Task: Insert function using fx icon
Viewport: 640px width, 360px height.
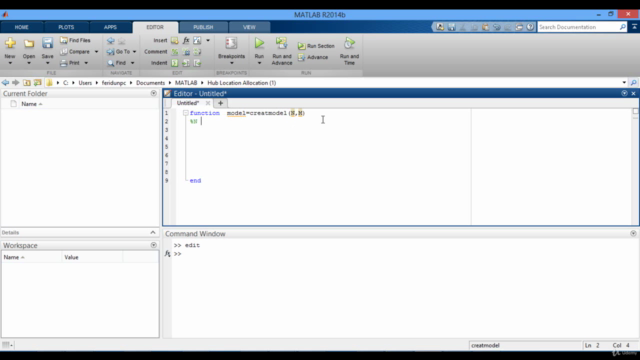Action: [x=186, y=40]
